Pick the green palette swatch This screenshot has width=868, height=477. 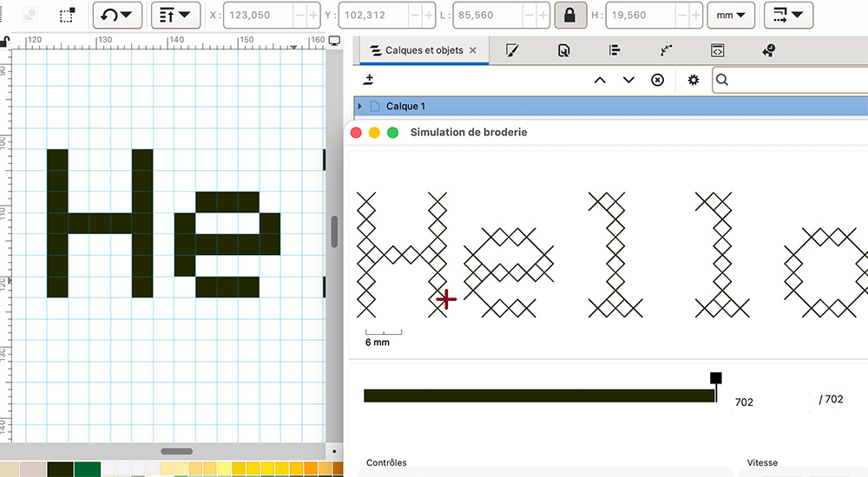coord(88,470)
